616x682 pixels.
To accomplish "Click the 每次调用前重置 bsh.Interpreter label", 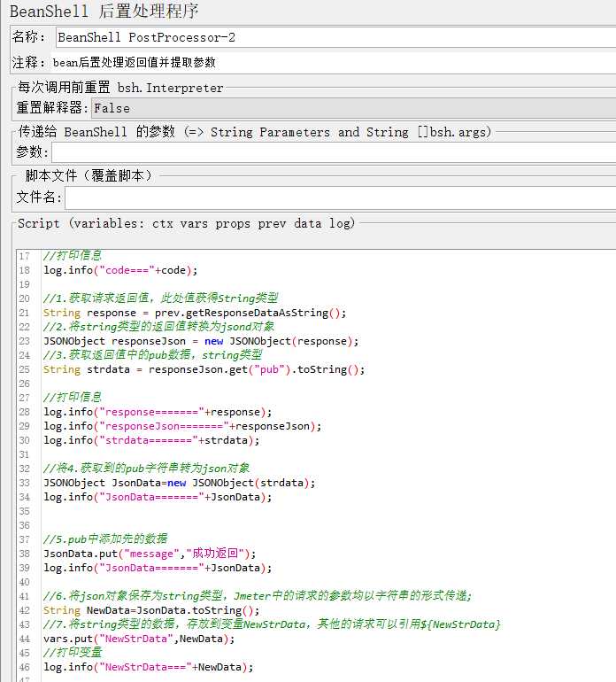I will 120,88.
